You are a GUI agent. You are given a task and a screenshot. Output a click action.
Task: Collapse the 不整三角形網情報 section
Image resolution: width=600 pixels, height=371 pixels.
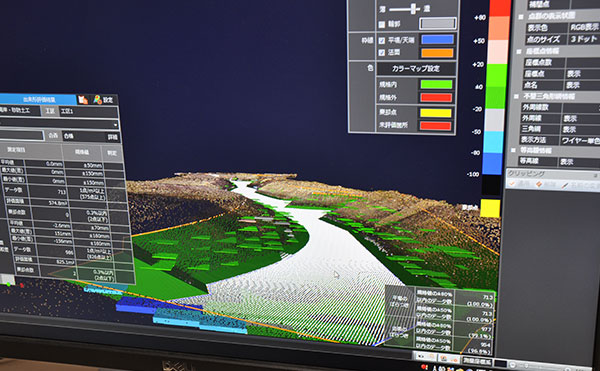[516, 96]
